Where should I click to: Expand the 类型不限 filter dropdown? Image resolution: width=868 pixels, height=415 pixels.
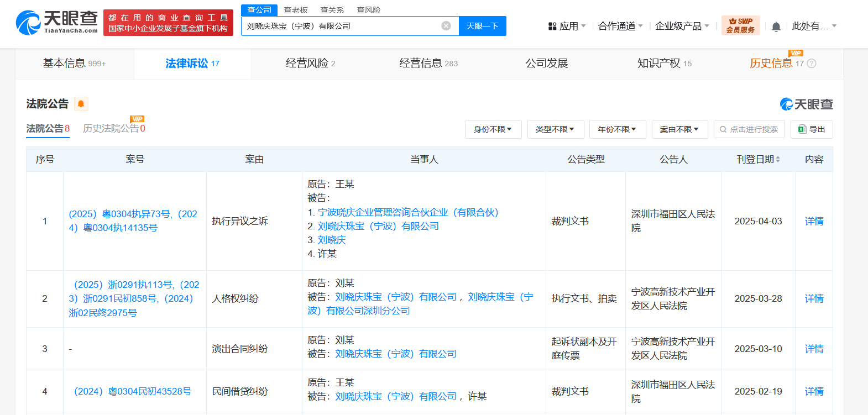555,129
